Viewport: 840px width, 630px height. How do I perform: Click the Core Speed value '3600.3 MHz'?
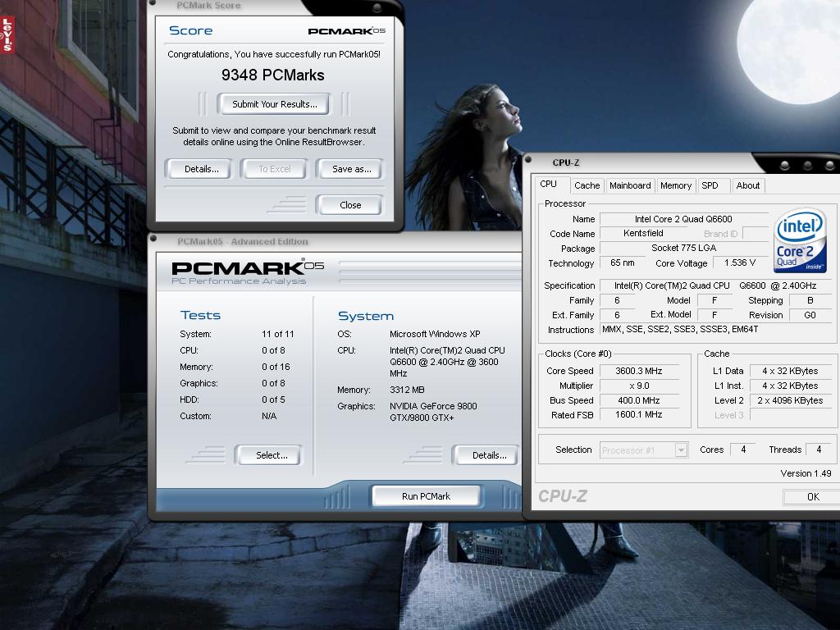pyautogui.click(x=638, y=371)
